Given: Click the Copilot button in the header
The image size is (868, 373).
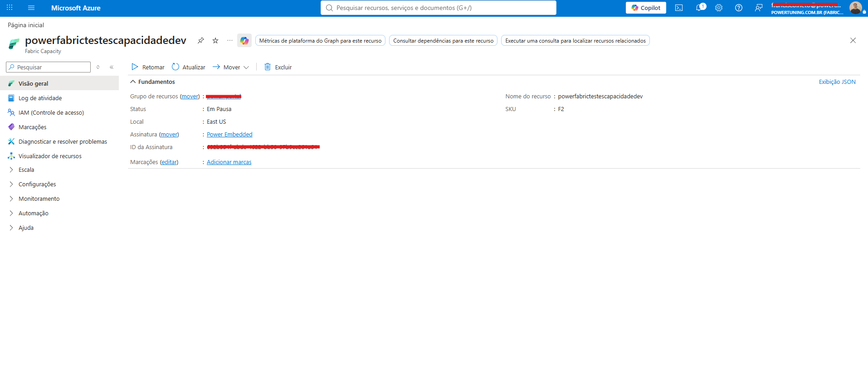Looking at the screenshot, I should tap(646, 8).
